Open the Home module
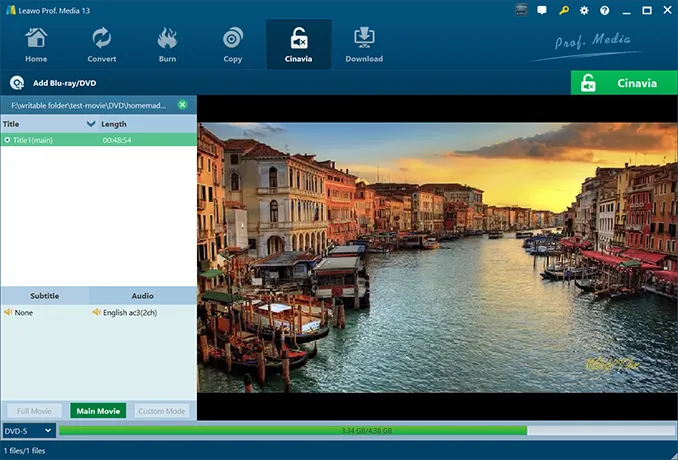This screenshot has width=678, height=460. 36,45
